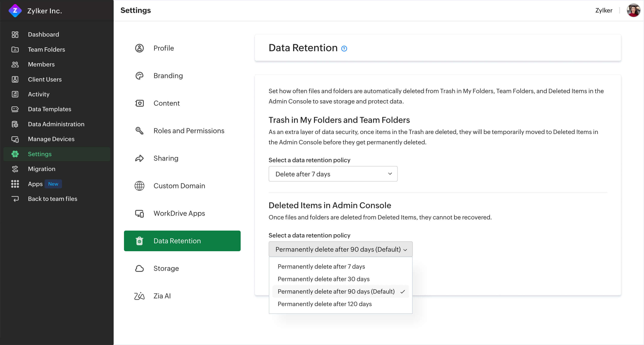This screenshot has height=345, width=644.
Task: Click Back to team files link
Action: (52, 199)
